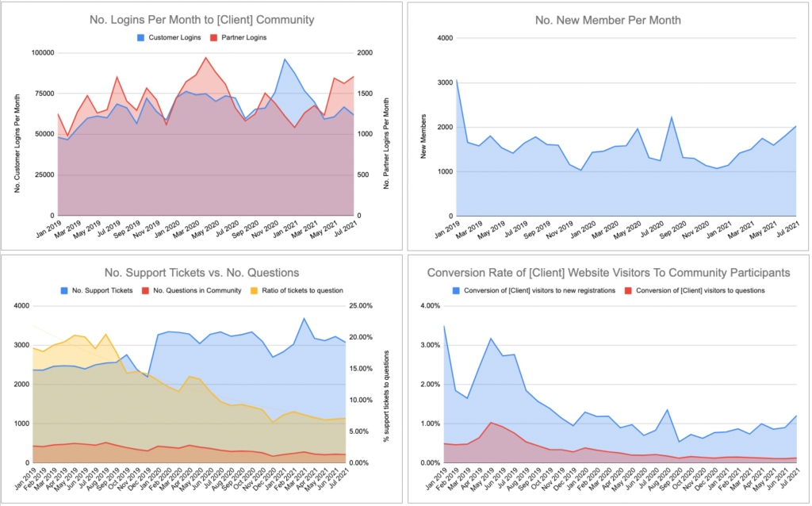Viewport: 812px width, 506px height.
Task: Select 'No. Support Tickets vs. No. Questions' title
Action: (x=202, y=272)
